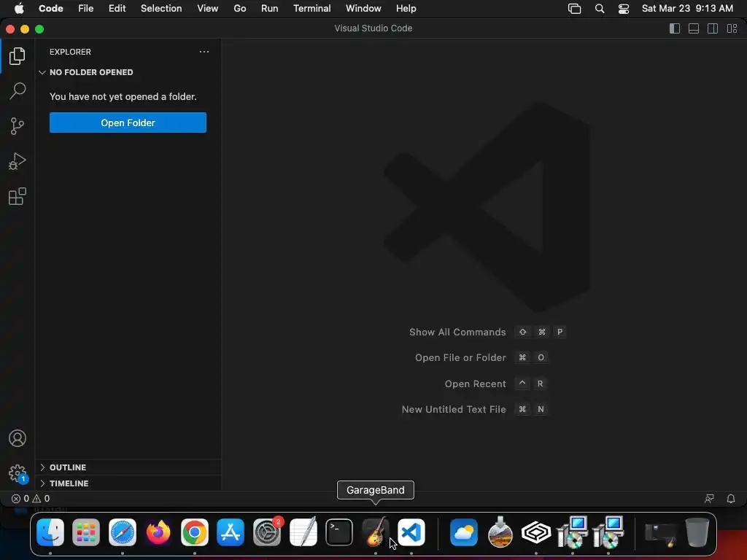The image size is (747, 560).
Task: Toggle the primary side bar layout icon
Action: [675, 28]
